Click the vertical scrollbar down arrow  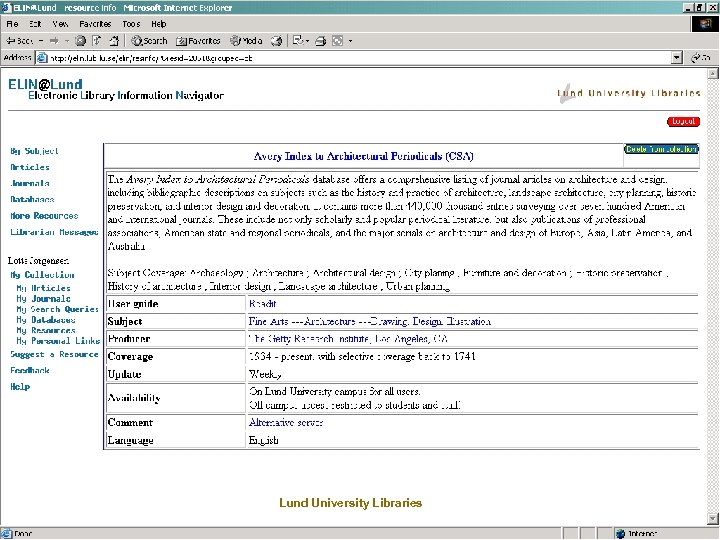pos(713,519)
